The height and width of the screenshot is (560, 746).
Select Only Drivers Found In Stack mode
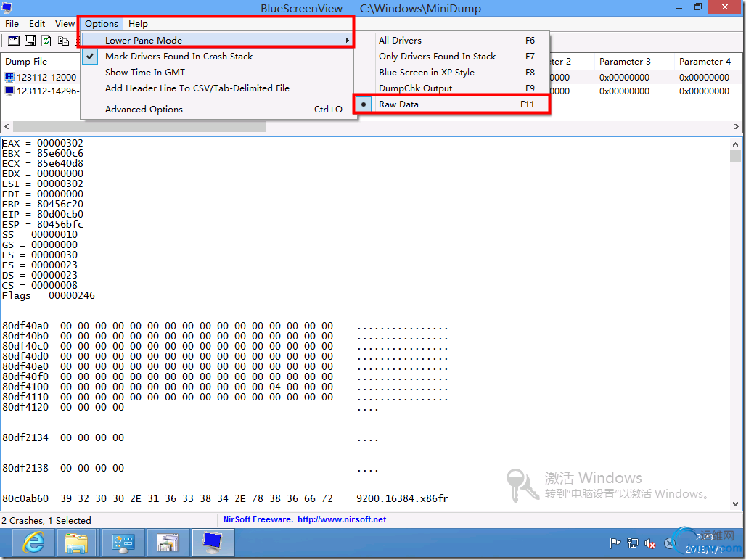[x=452, y=56]
